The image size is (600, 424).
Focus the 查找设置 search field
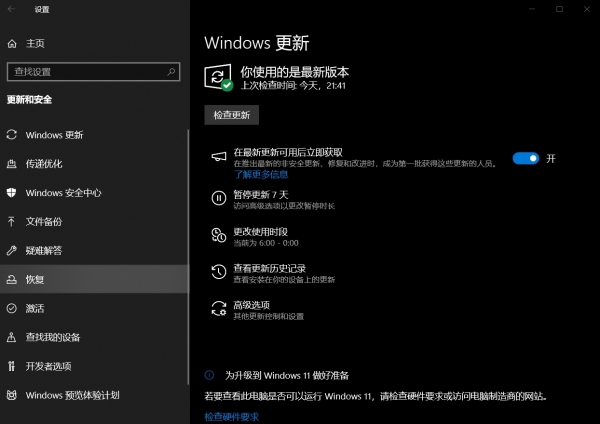pyautogui.click(x=93, y=72)
